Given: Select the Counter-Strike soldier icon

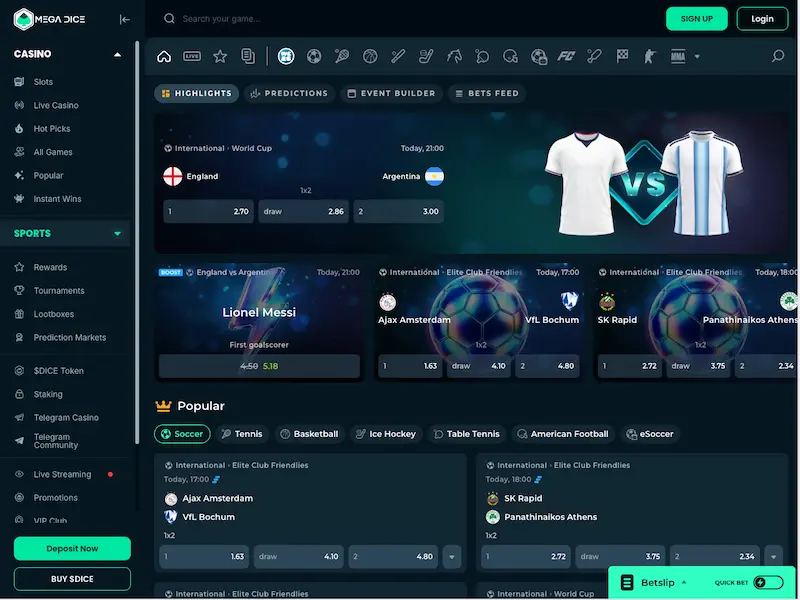Looking at the screenshot, I should (649, 56).
